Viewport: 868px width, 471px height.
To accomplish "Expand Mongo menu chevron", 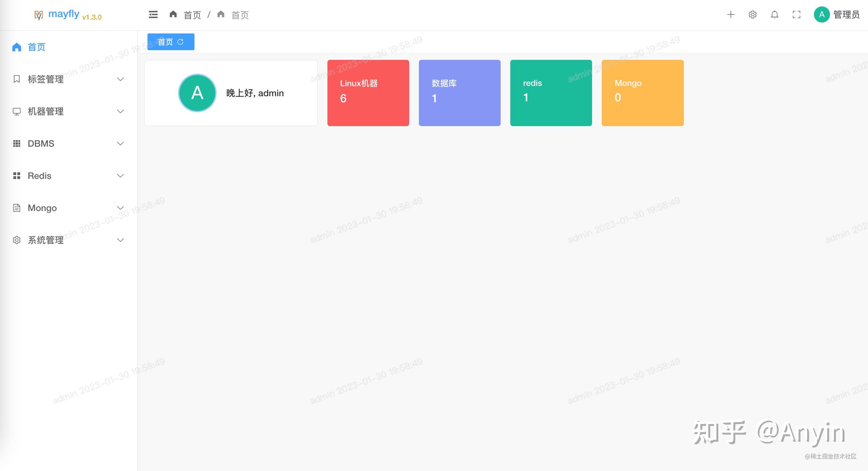I will [x=120, y=208].
